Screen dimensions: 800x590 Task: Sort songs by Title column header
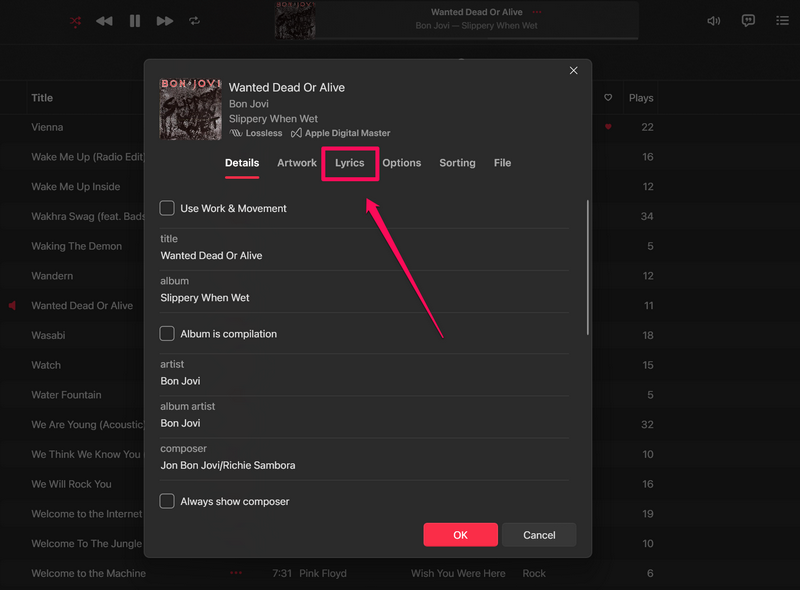click(42, 98)
